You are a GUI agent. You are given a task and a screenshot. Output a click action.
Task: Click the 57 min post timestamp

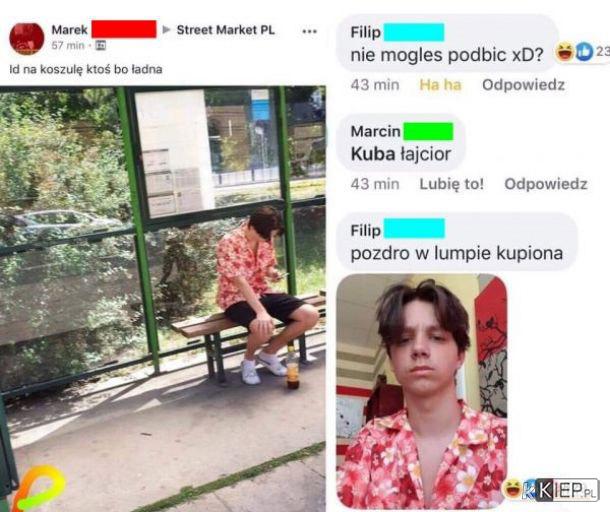(x=68, y=46)
